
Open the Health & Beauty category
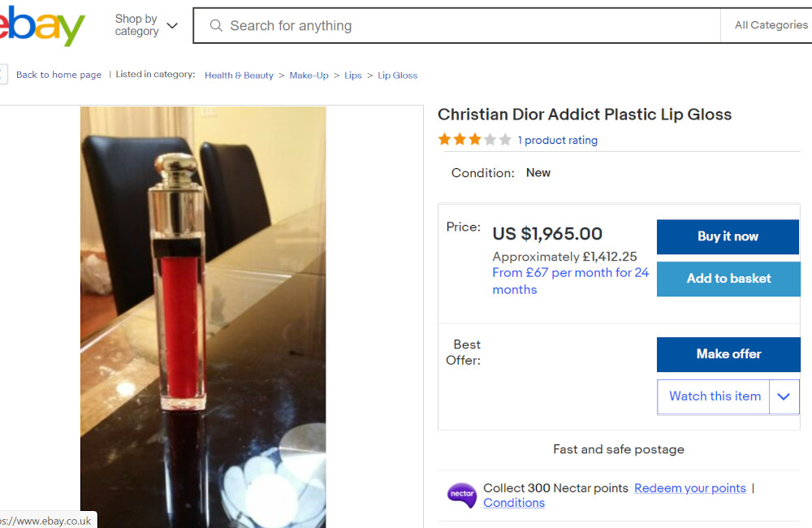click(239, 76)
